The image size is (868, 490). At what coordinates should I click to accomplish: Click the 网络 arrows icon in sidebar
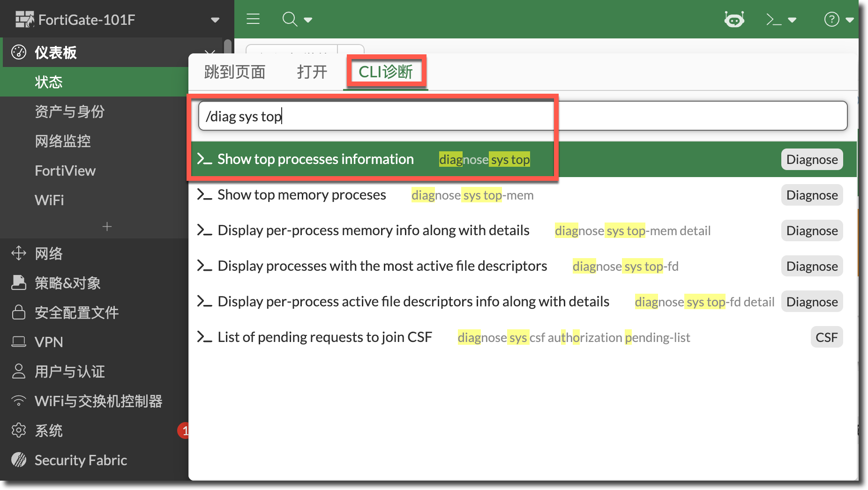tap(19, 253)
